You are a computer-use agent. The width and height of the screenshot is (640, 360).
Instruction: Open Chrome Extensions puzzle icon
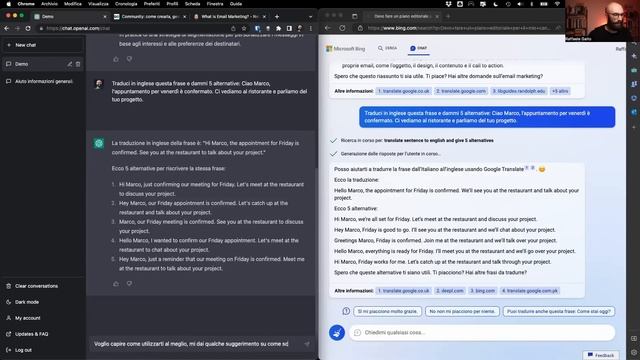click(278, 28)
